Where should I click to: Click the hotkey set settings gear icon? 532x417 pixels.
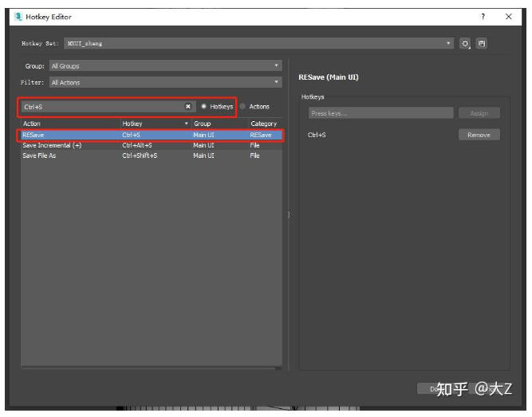(x=466, y=43)
